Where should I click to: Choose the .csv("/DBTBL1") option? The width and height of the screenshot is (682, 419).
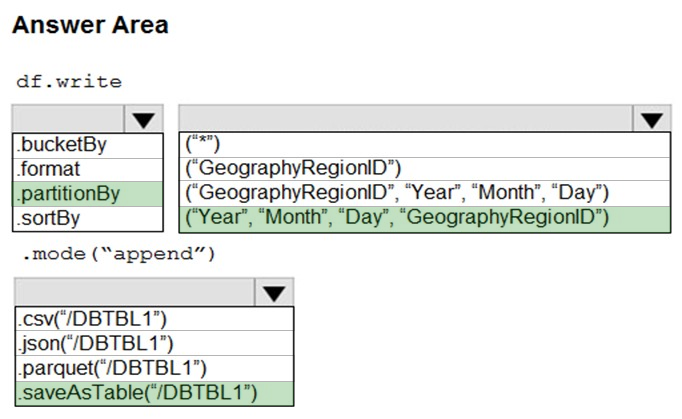pyautogui.click(x=154, y=319)
